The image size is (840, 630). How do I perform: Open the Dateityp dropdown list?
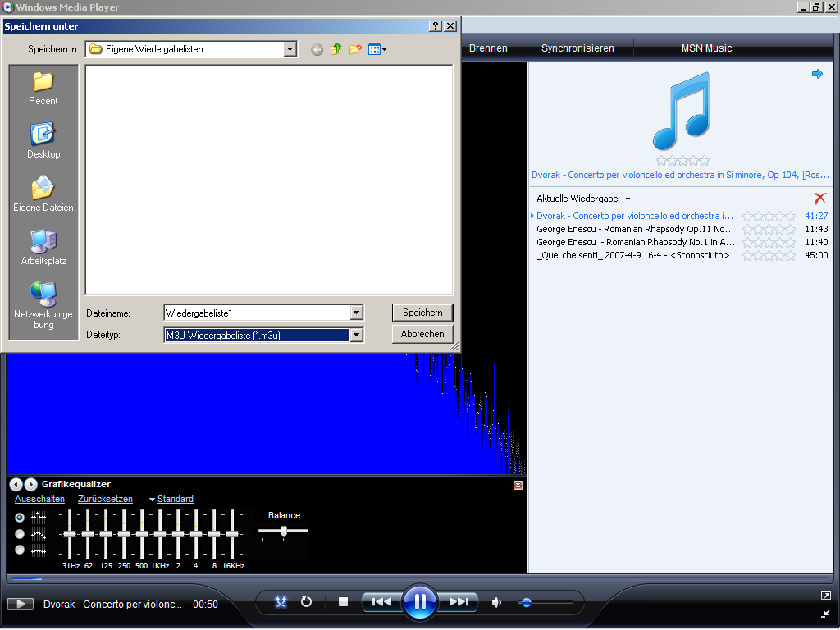pyautogui.click(x=356, y=335)
